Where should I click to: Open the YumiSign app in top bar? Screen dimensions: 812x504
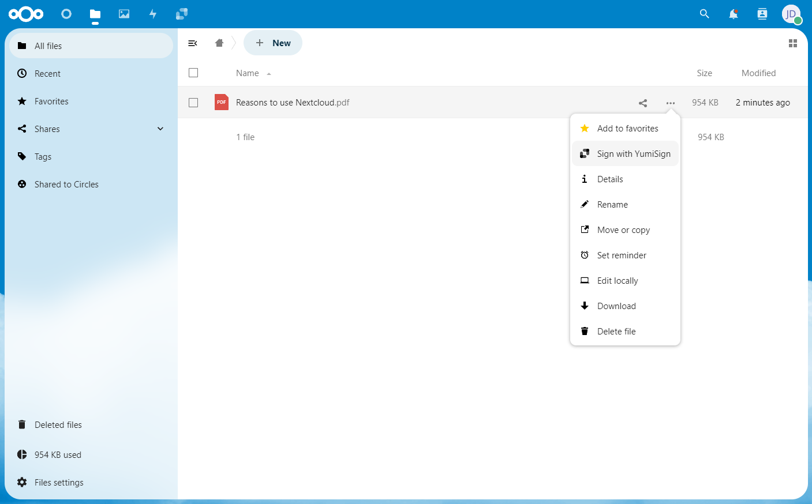click(182, 14)
